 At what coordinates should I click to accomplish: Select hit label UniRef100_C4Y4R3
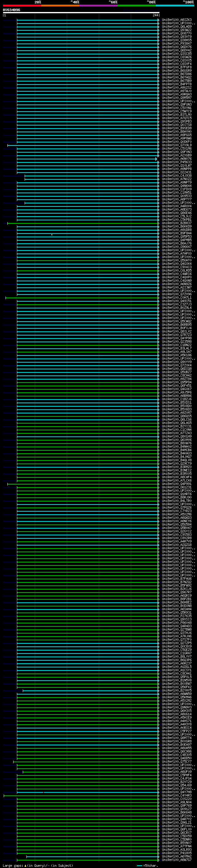[177, 796]
